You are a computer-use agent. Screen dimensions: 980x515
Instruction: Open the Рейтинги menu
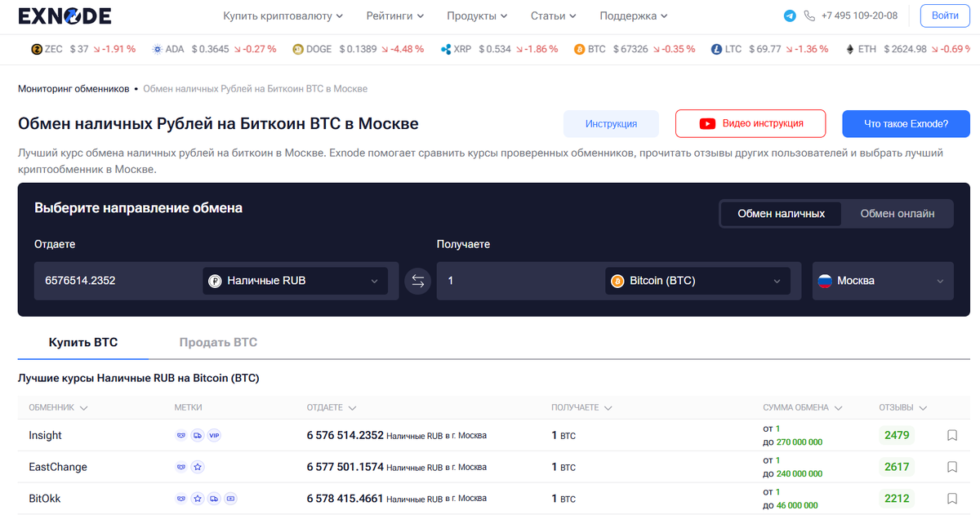click(x=390, y=16)
